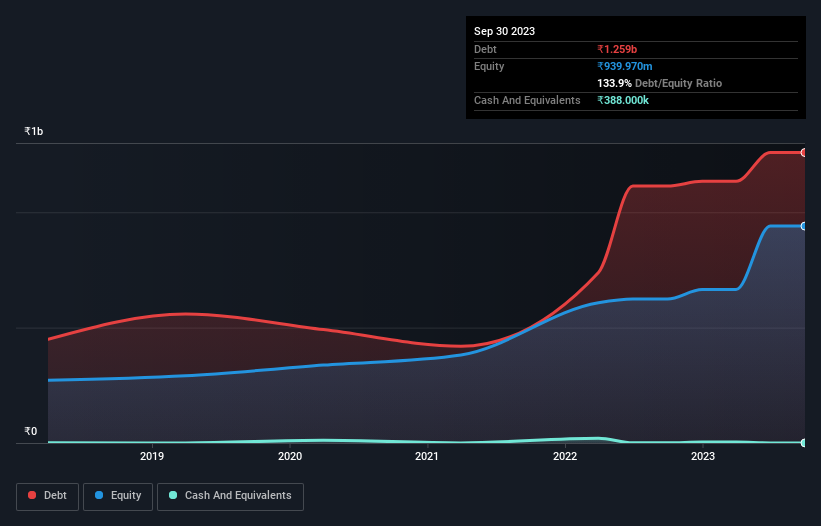Click the red dot in Debt legend
This screenshot has width=821, height=526.
[32, 495]
